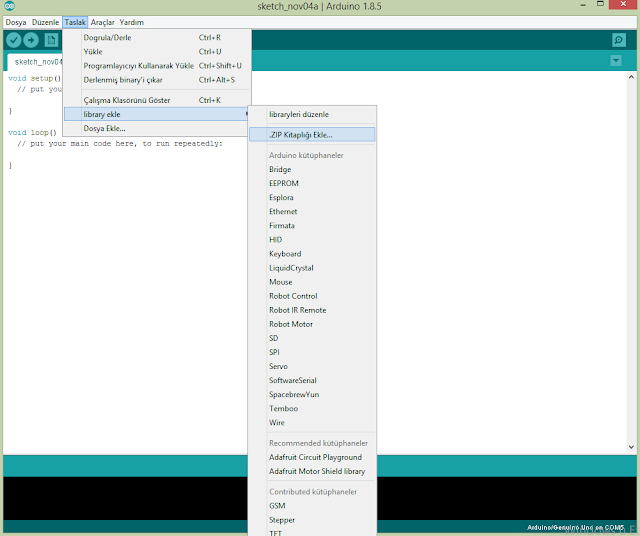Click the editor scrollbar up arrow
640x536 pixels.
(x=631, y=77)
